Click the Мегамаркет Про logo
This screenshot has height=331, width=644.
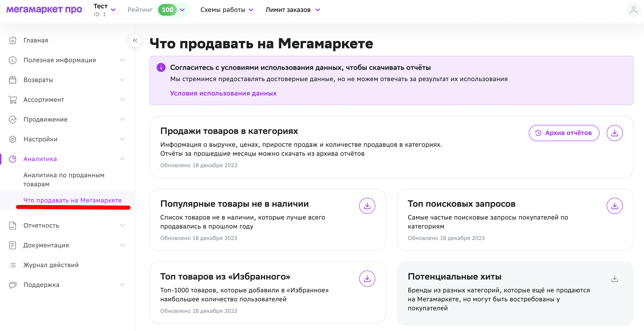tap(44, 10)
